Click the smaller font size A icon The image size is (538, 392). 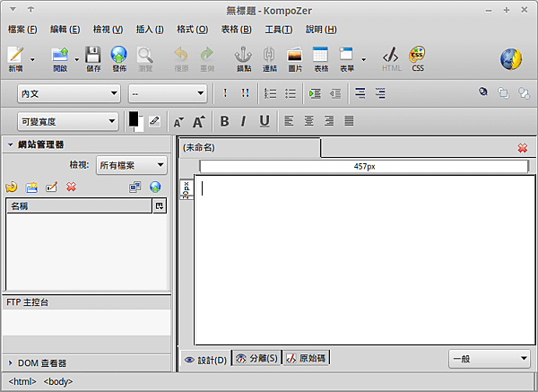pos(178,122)
